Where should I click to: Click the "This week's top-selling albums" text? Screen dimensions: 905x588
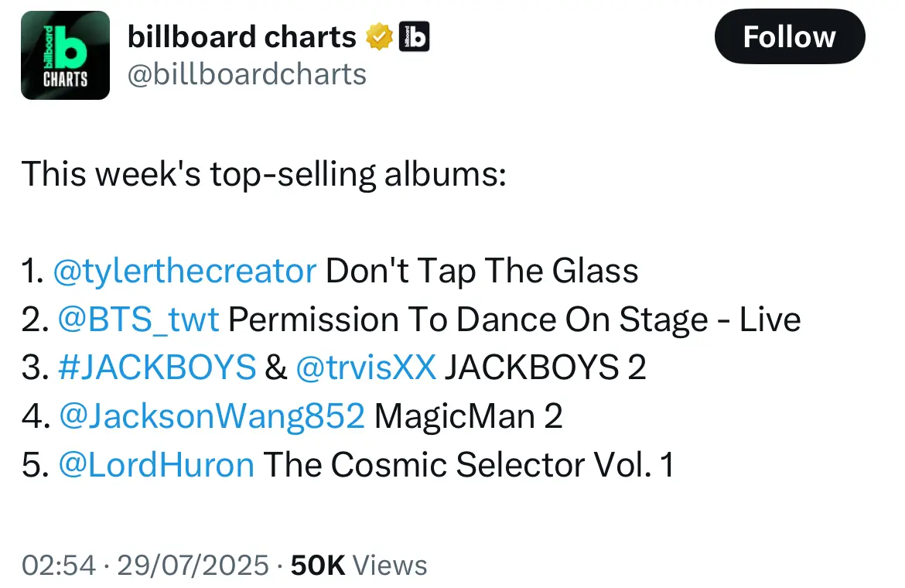263,174
